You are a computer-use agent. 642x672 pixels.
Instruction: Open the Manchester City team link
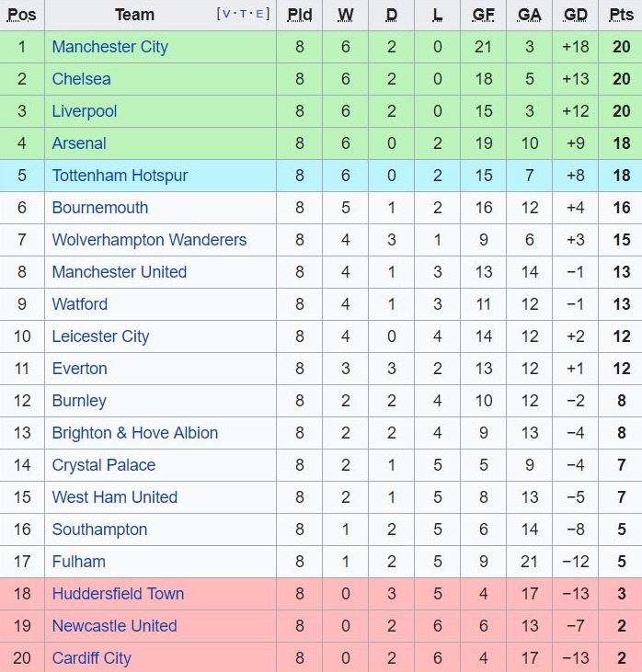pos(109,47)
